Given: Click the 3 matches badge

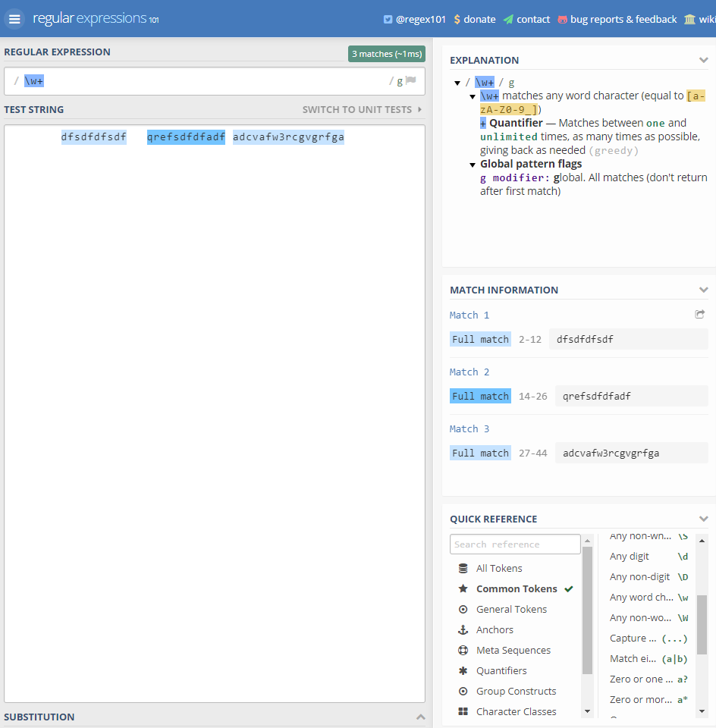Looking at the screenshot, I should (x=387, y=54).
